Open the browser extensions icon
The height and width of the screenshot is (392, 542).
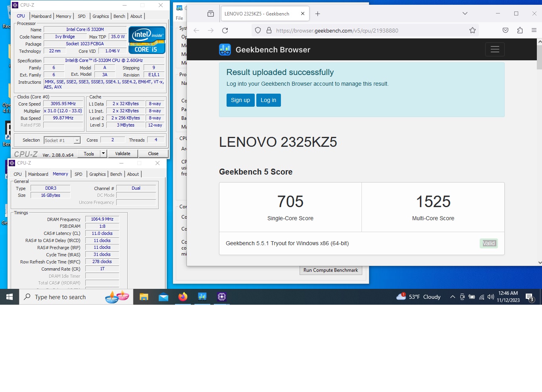pos(520,31)
